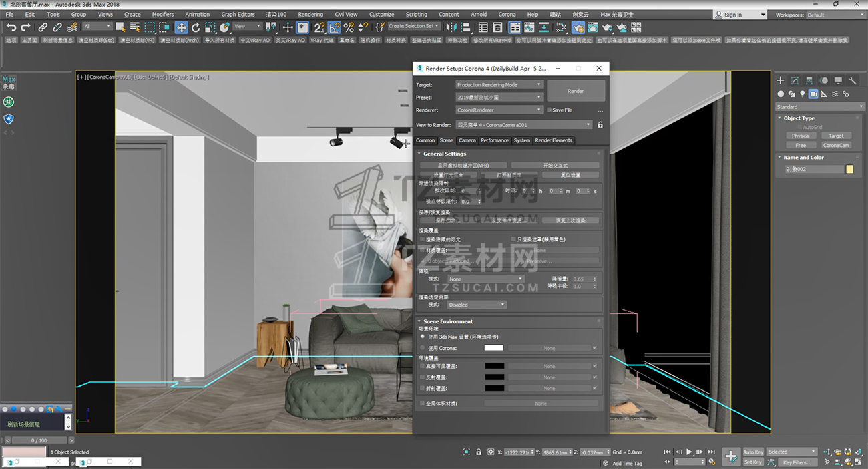
Task: Open the Modify tab in the command panel
Action: pos(795,80)
